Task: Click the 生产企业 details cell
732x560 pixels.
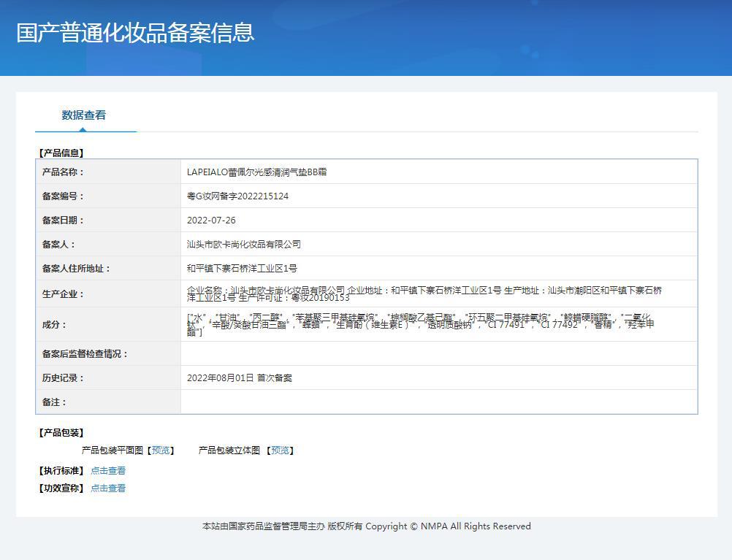Action: click(424, 294)
